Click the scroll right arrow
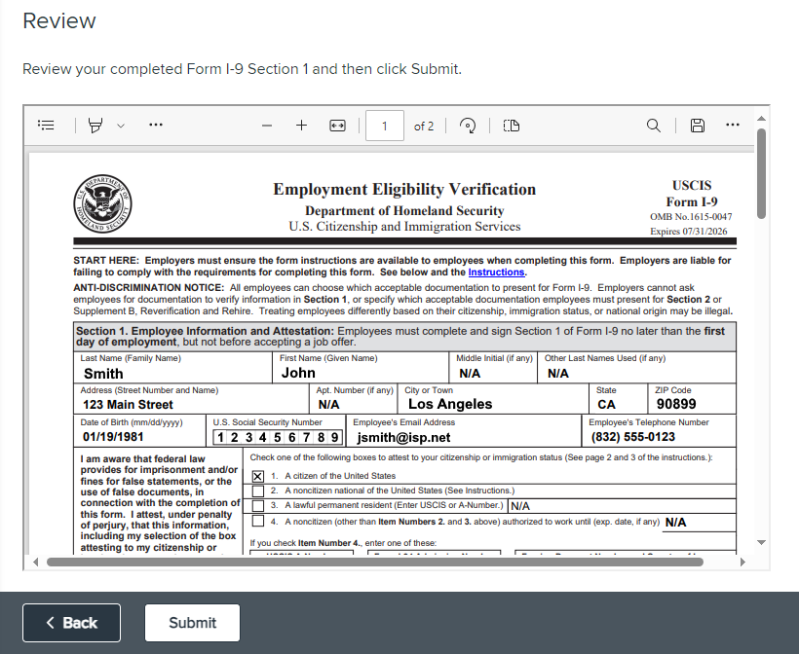Image resolution: width=799 pixels, height=654 pixels. [742, 562]
